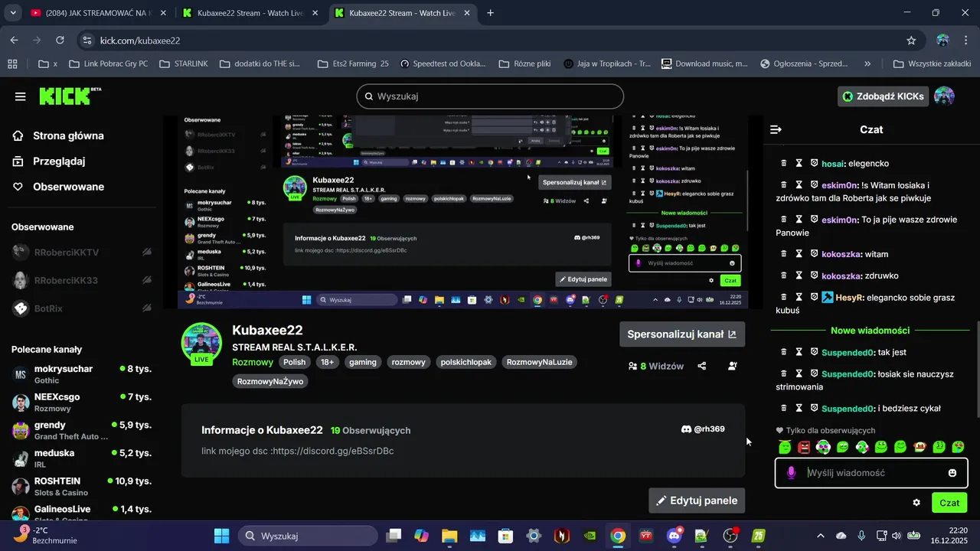Open "dodatki do THE si..." bookmark folder

[x=260, y=64]
